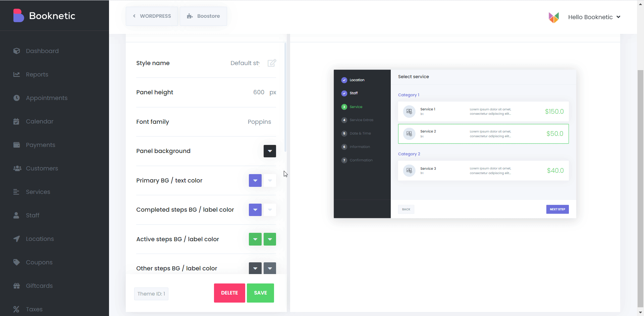Open Active steps BG green swatch

point(255,239)
